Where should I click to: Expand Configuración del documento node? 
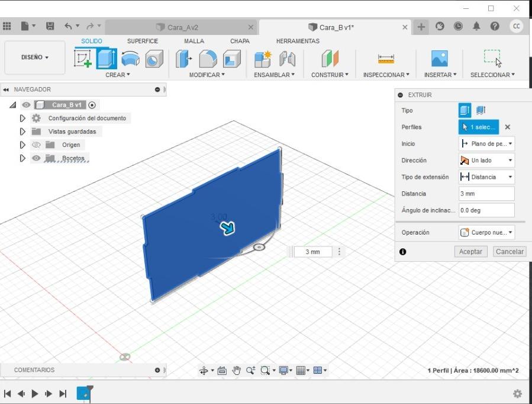[22, 118]
